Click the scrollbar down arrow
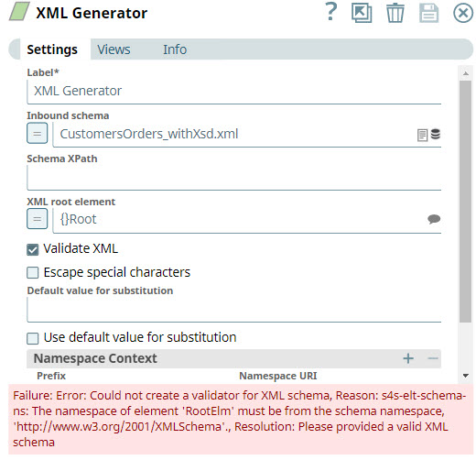The image size is (476, 460). coord(466,376)
